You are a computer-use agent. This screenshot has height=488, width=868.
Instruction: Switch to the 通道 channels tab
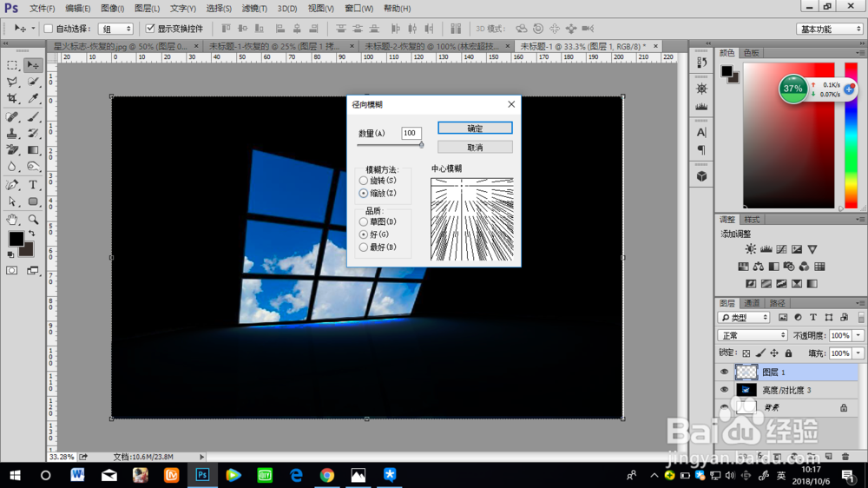pyautogui.click(x=751, y=303)
